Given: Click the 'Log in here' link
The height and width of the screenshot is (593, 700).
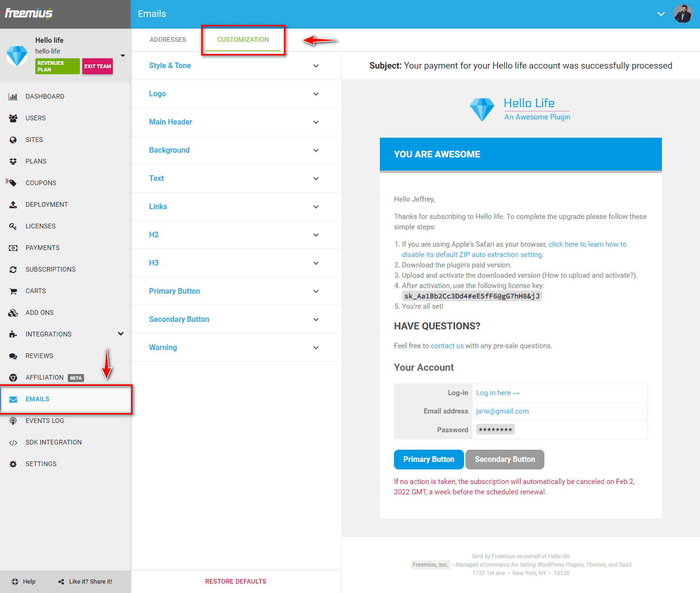Looking at the screenshot, I should [x=498, y=393].
